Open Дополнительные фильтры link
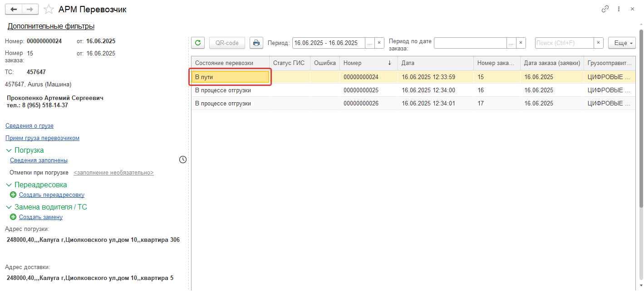The width and height of the screenshot is (644, 295). coord(51,26)
